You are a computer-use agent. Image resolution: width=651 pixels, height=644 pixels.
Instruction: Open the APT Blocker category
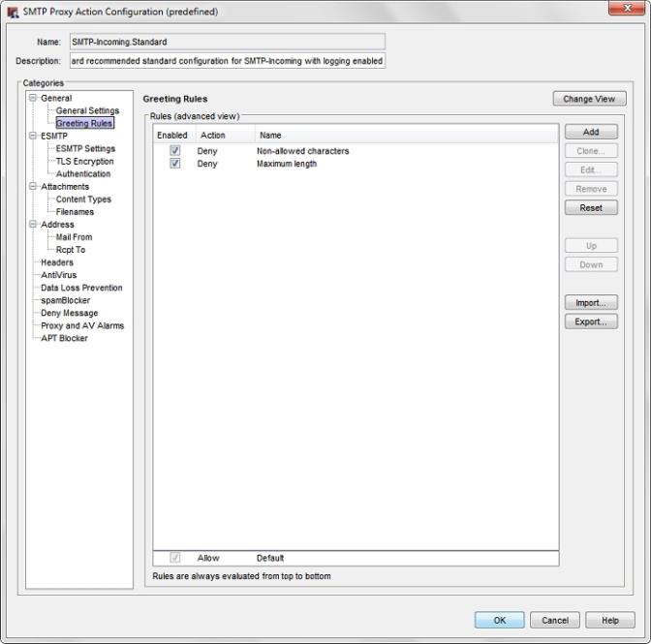(x=64, y=338)
